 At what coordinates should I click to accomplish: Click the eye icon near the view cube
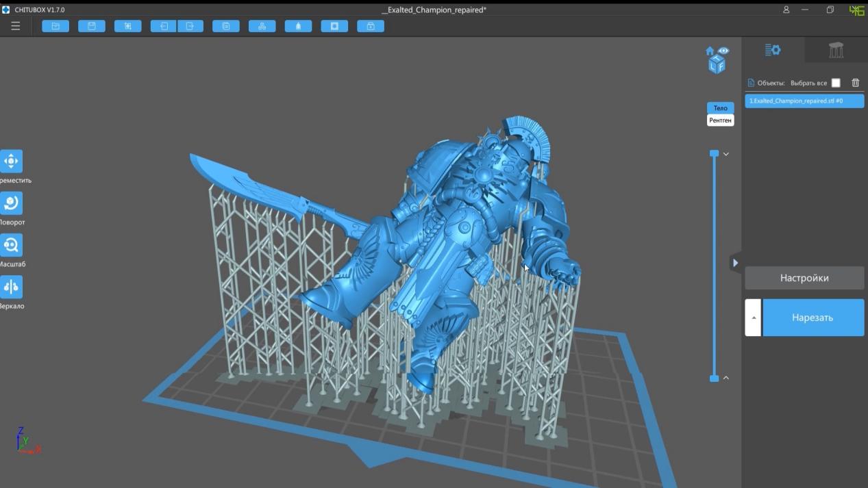click(x=724, y=50)
